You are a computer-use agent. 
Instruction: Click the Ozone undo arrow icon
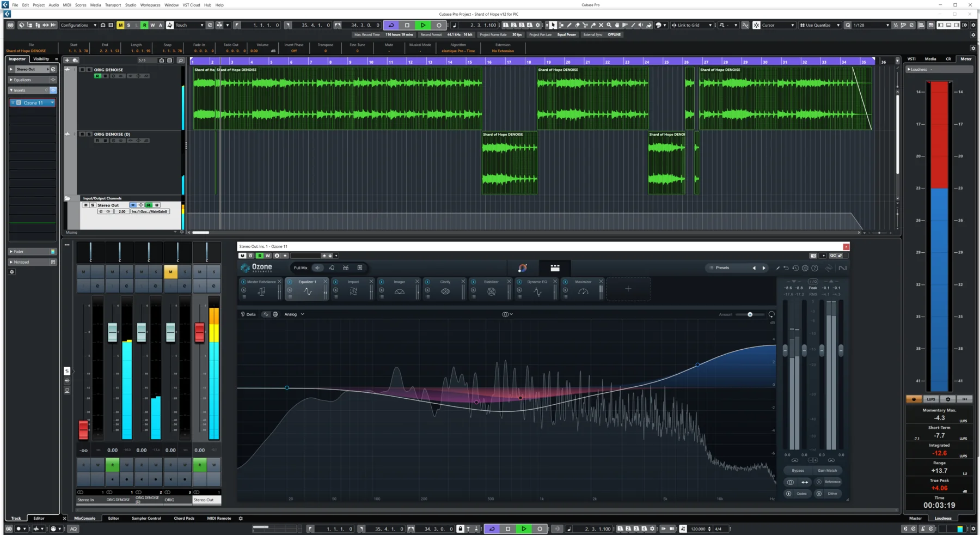click(786, 268)
